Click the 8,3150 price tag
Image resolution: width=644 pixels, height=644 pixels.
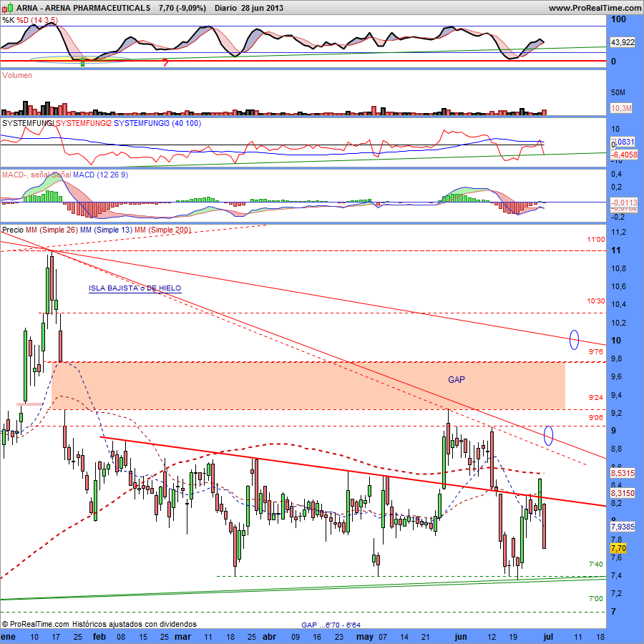click(x=623, y=493)
